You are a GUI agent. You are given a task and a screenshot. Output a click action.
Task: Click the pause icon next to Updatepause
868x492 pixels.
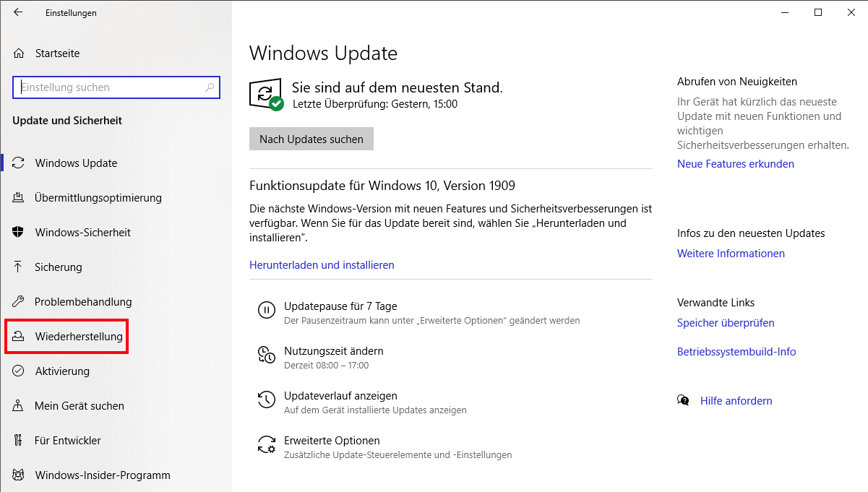pos(267,311)
